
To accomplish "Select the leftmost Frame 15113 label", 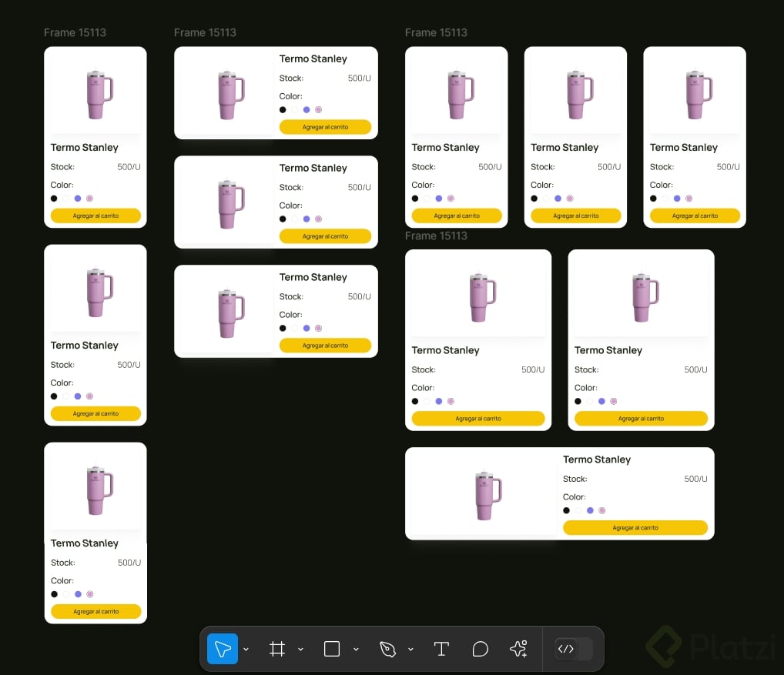I will (75, 32).
